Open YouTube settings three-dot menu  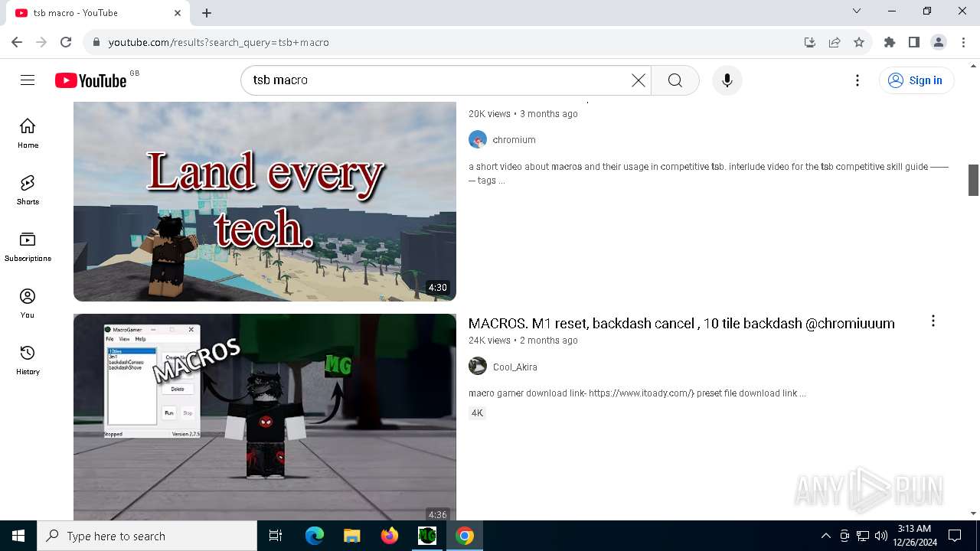[857, 80]
